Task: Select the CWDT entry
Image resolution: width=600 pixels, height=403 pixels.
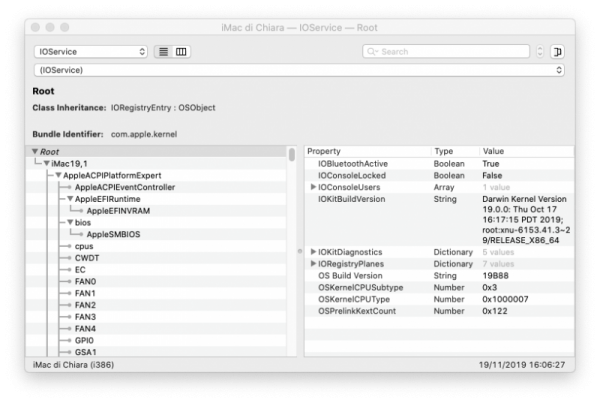Action: click(x=87, y=258)
